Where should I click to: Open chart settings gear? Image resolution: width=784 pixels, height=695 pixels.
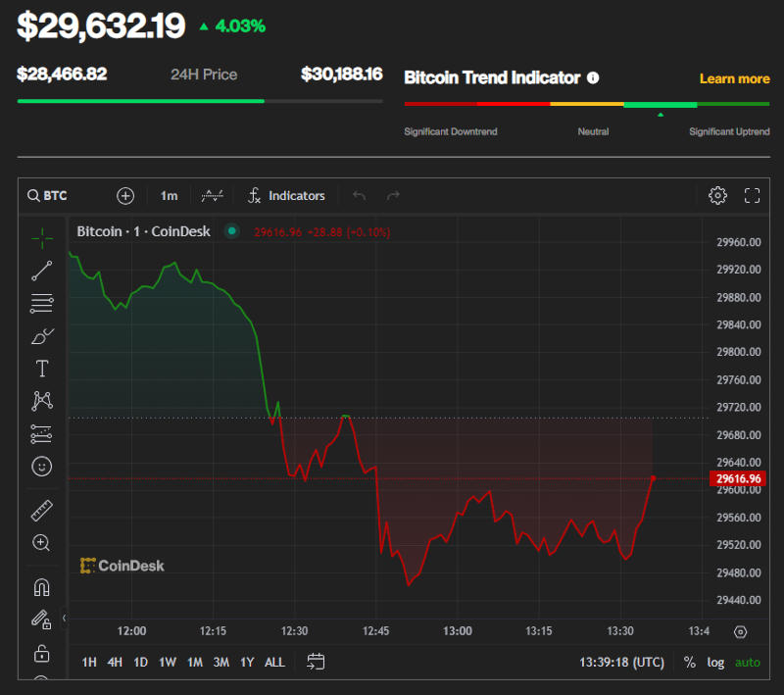click(x=717, y=195)
